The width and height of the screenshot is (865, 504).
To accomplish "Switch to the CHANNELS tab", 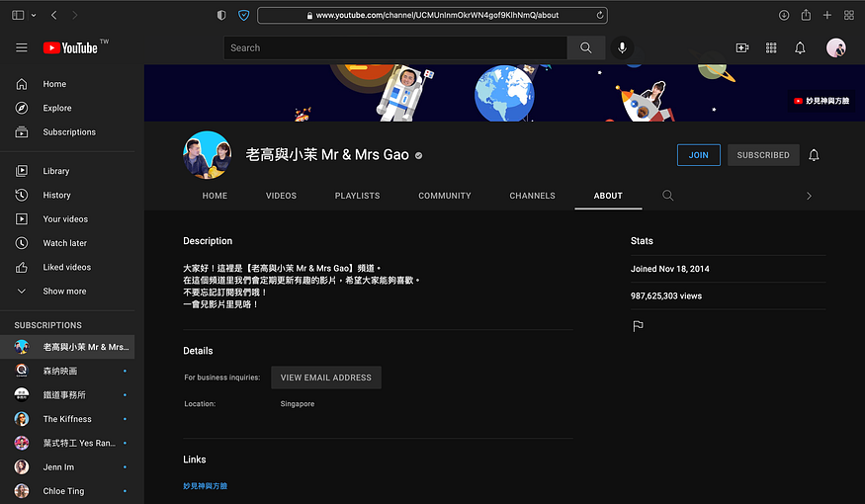I will click(x=533, y=196).
